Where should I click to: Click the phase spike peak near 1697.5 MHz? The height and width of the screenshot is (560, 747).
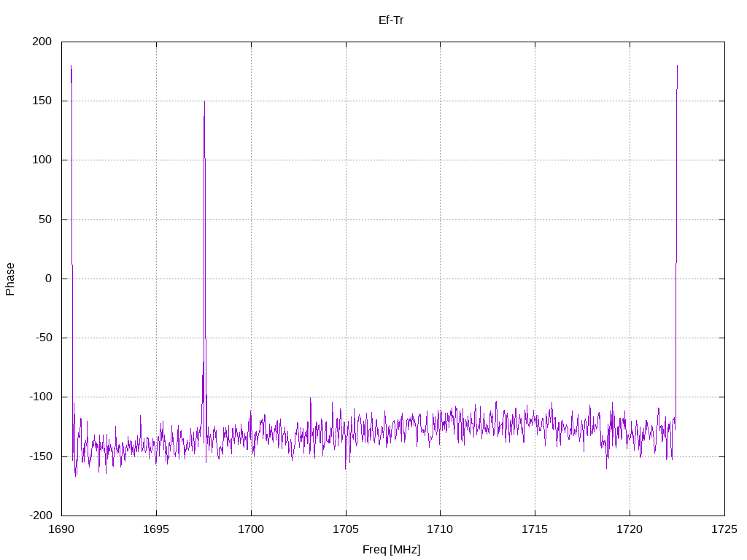[205, 101]
